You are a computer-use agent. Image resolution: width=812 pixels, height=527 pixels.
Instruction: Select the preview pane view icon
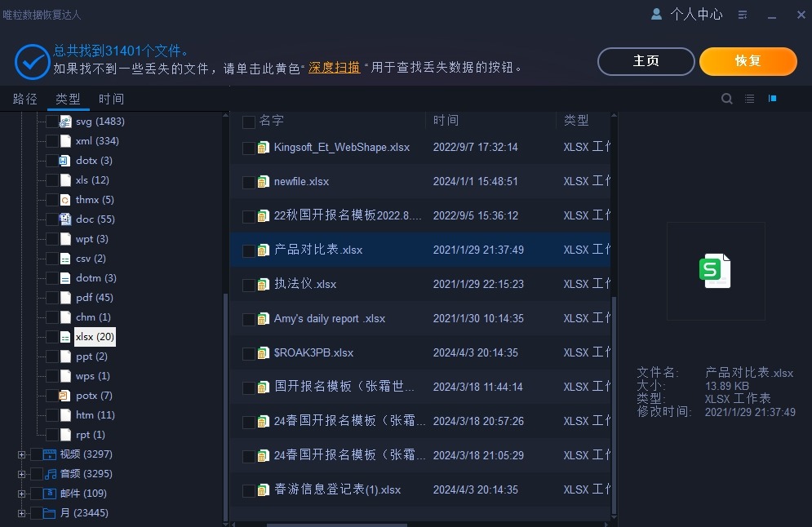coord(772,99)
